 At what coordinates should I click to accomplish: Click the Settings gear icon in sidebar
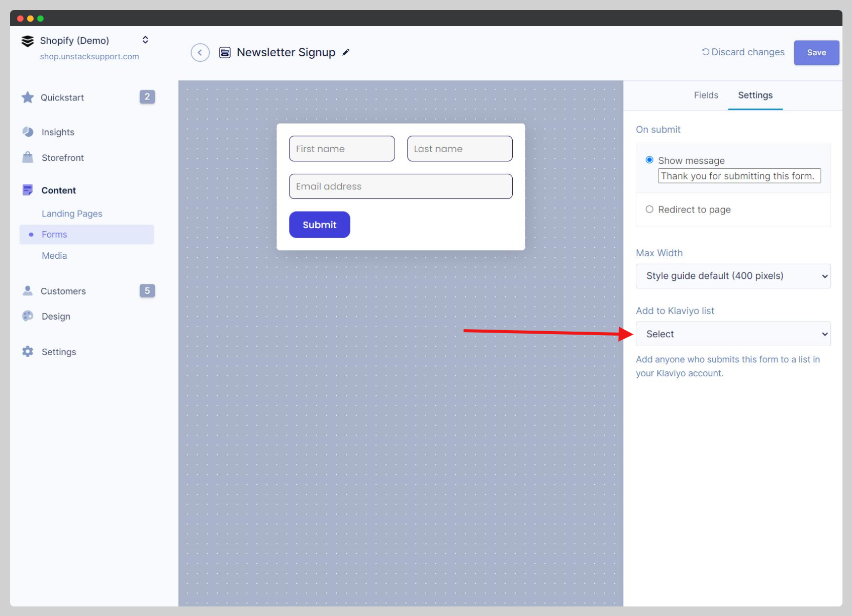(x=28, y=352)
